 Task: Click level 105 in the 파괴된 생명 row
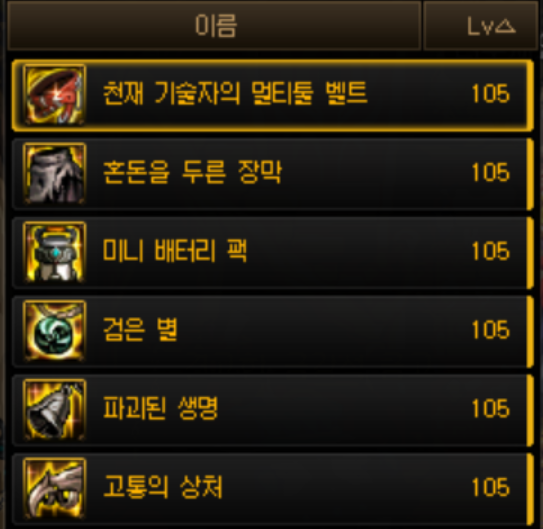[491, 409]
